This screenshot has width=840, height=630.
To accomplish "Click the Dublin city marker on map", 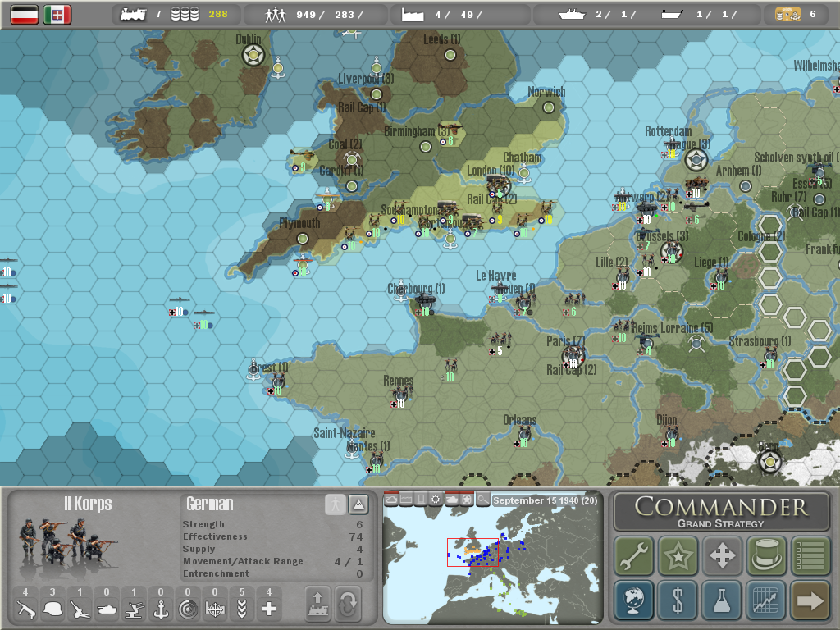I will tap(253, 56).
